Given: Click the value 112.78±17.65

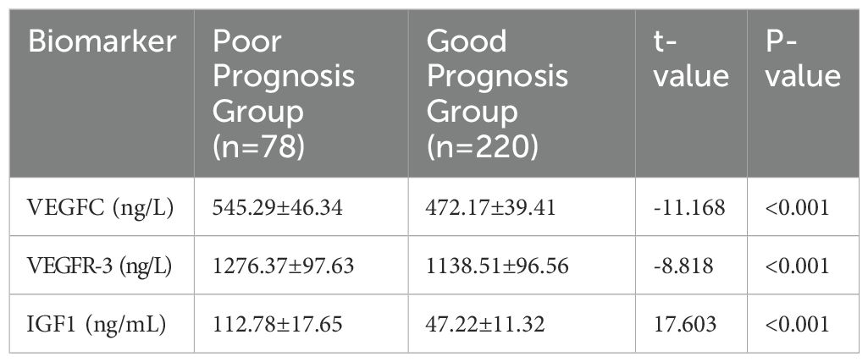Looking at the screenshot, I should (277, 324).
